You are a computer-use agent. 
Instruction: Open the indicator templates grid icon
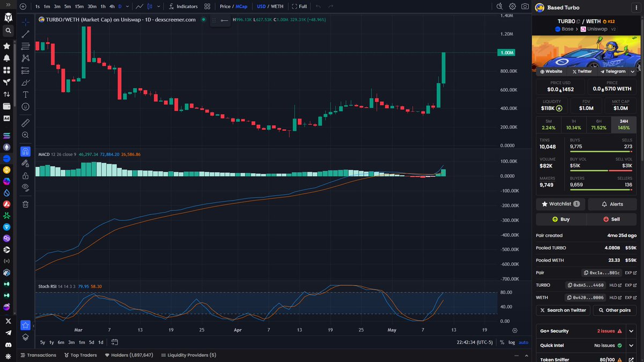click(x=207, y=6)
